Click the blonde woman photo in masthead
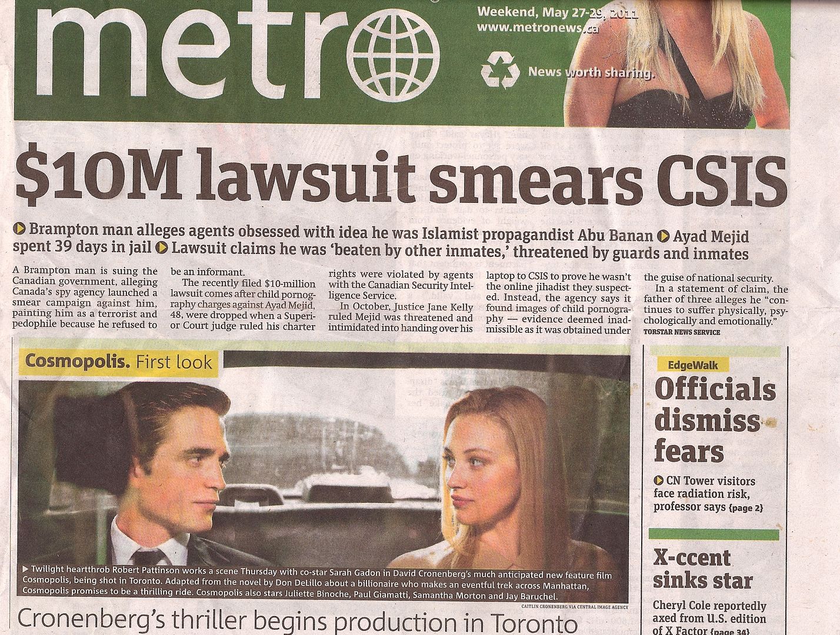 pos(675,63)
